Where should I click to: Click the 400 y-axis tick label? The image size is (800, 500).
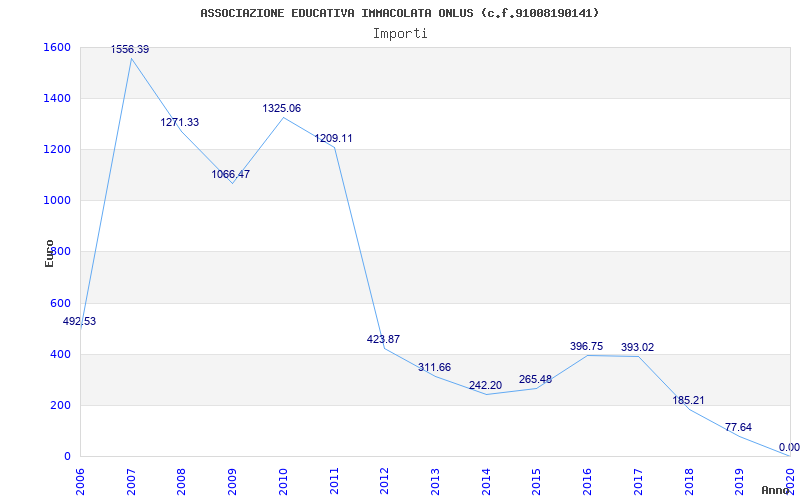pos(58,354)
